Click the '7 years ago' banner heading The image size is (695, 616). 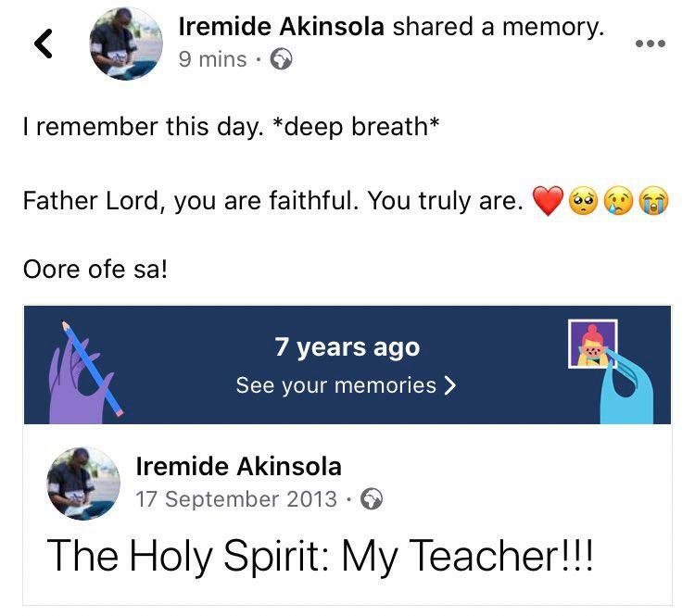[347, 348]
